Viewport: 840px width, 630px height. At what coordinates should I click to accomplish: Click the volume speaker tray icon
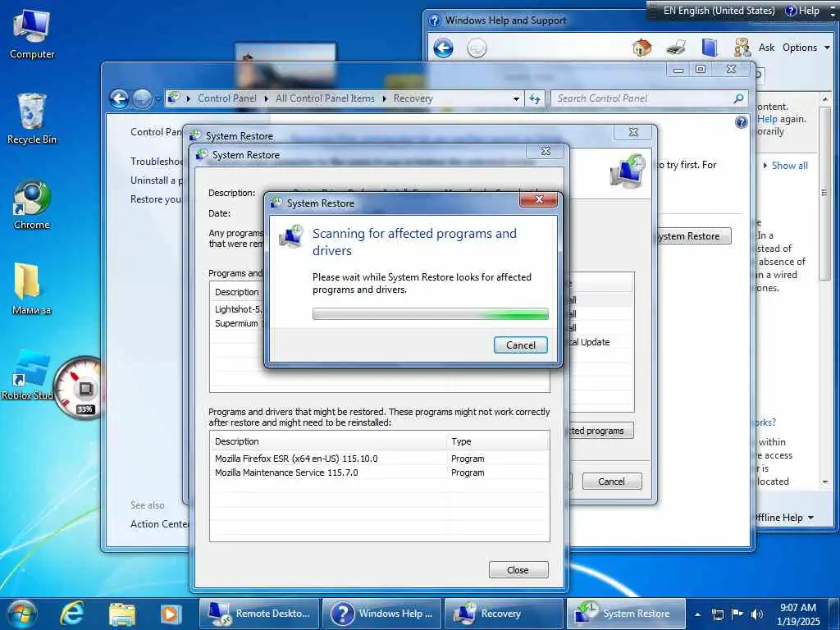pos(756,614)
